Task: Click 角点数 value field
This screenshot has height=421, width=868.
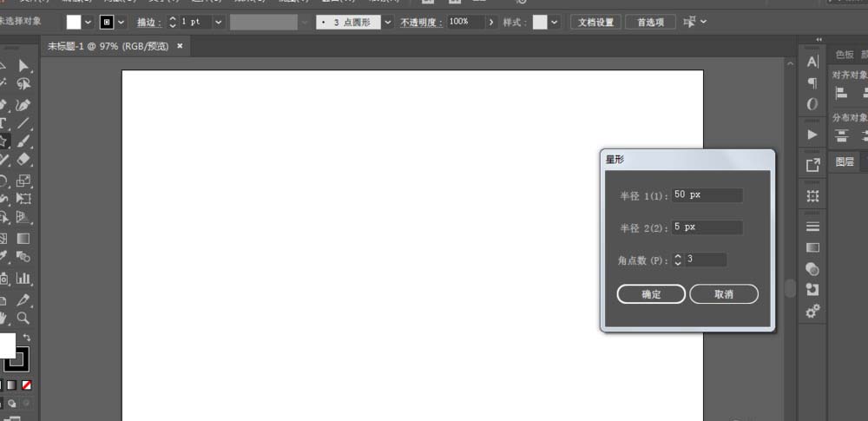Action: 706,260
